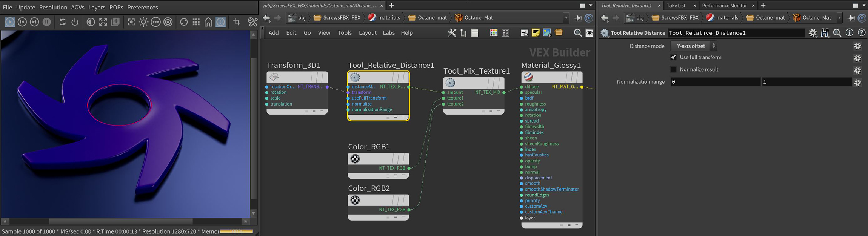868x236 pixels.
Task: Click the materials path breadcrumb in network editor
Action: click(389, 18)
